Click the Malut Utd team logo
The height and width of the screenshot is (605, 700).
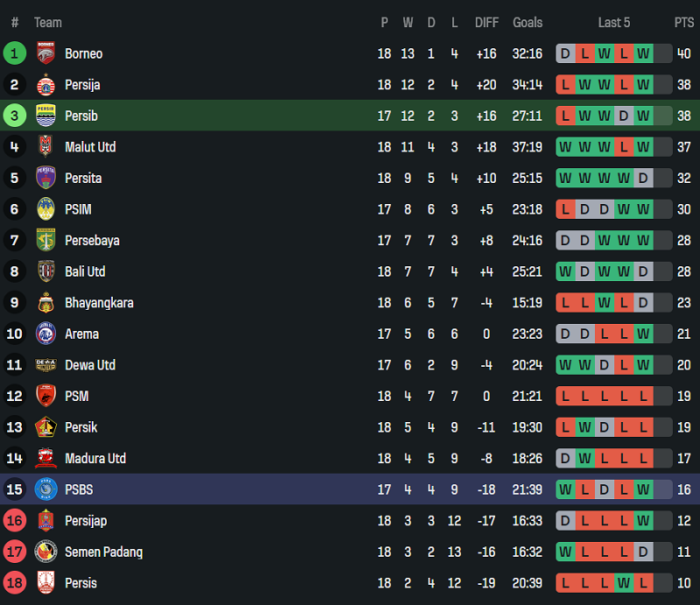[x=45, y=147]
